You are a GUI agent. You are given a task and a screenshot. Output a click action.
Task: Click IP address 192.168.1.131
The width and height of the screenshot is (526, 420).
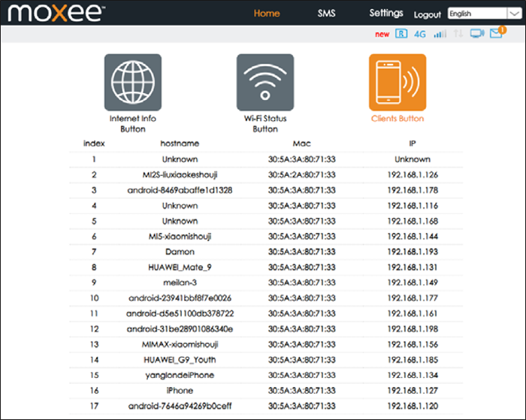413,267
